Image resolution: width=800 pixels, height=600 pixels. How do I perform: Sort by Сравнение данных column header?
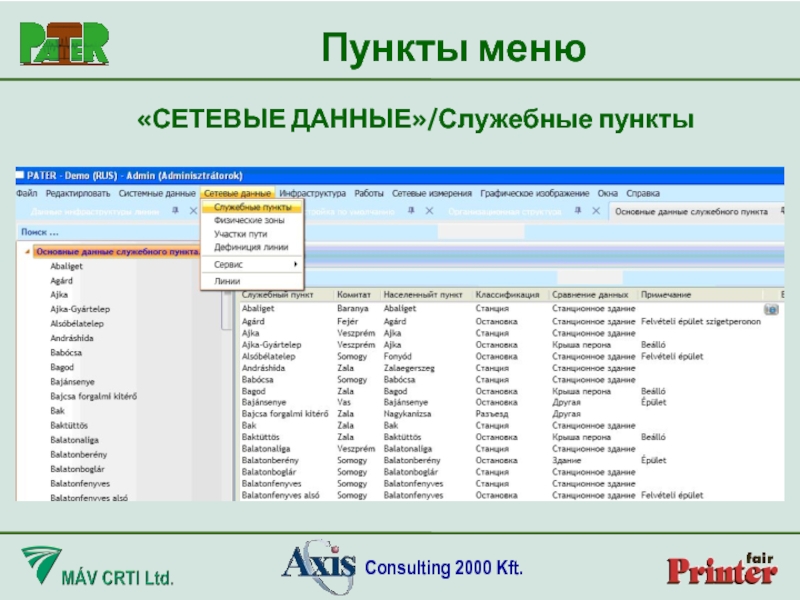point(590,295)
